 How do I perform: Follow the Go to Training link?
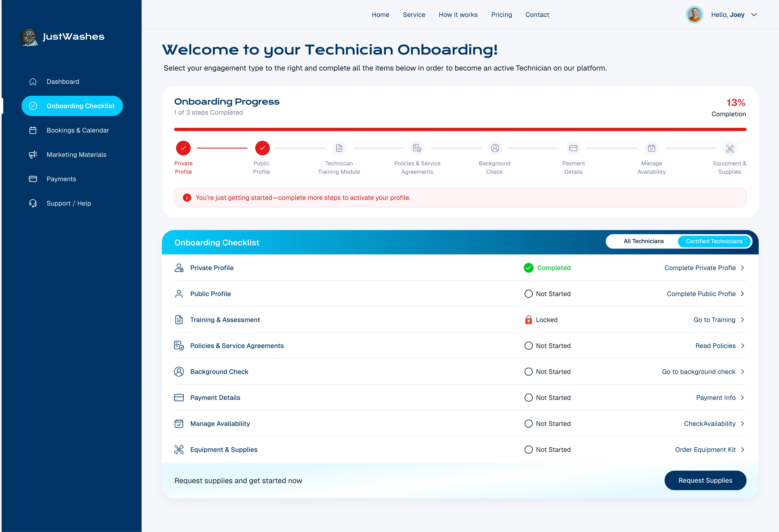click(714, 320)
